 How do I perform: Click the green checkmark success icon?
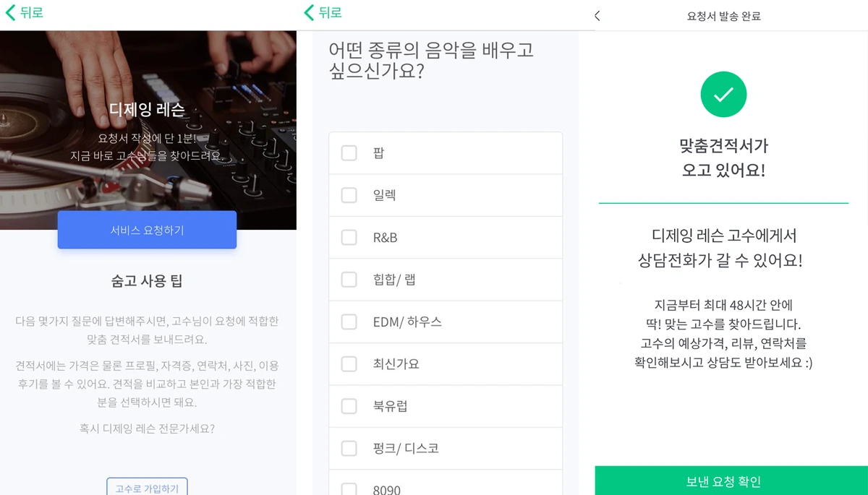pyautogui.click(x=723, y=94)
